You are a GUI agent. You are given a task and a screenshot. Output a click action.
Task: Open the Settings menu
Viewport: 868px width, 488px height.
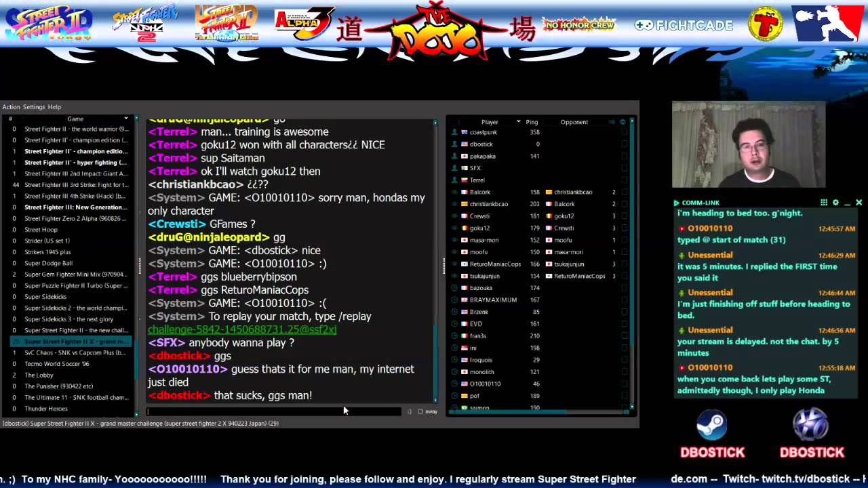click(x=33, y=107)
